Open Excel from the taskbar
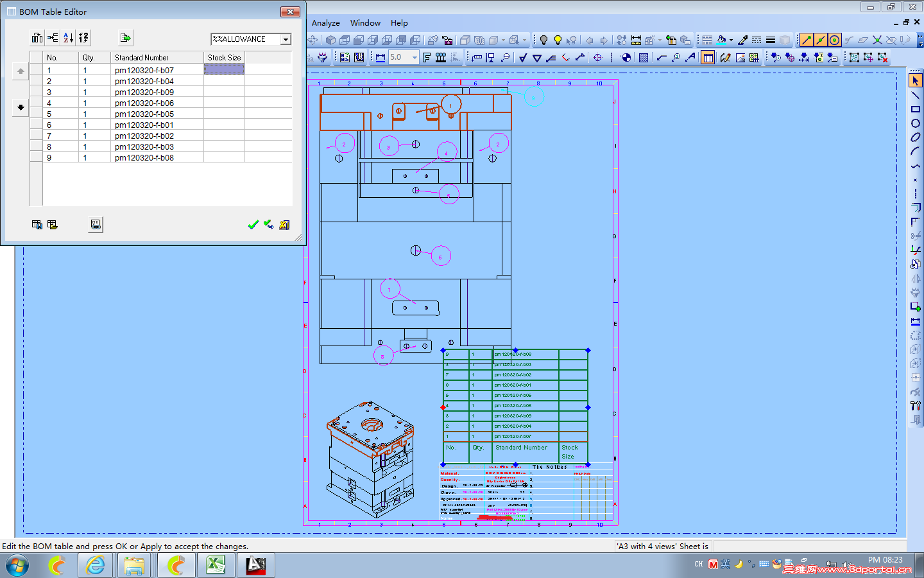This screenshot has width=924, height=578. pos(216,566)
